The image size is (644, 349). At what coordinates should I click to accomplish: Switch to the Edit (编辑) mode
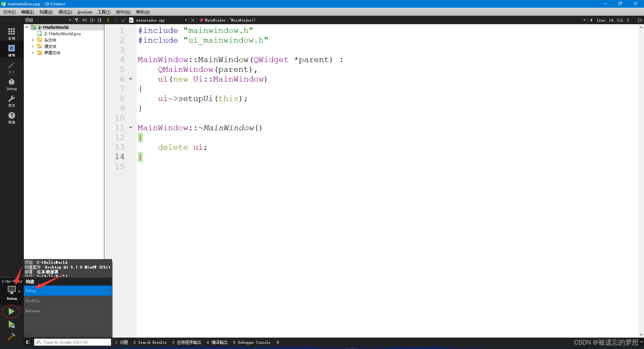pos(12,50)
